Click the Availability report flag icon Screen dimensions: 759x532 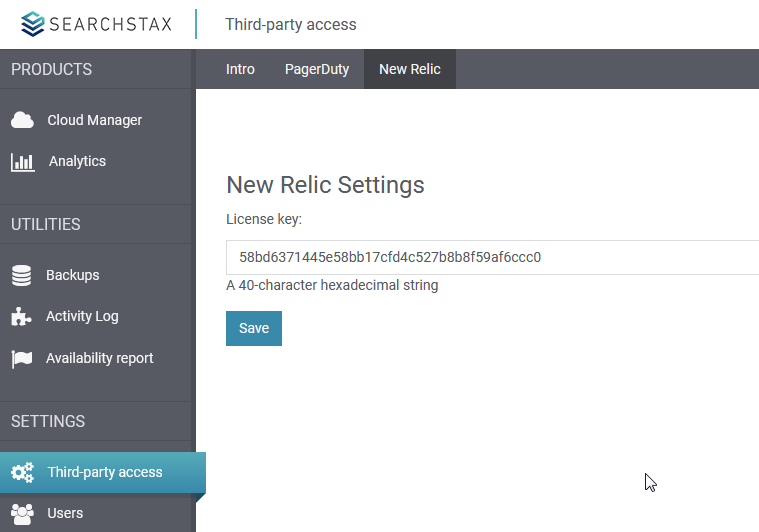pyautogui.click(x=22, y=359)
